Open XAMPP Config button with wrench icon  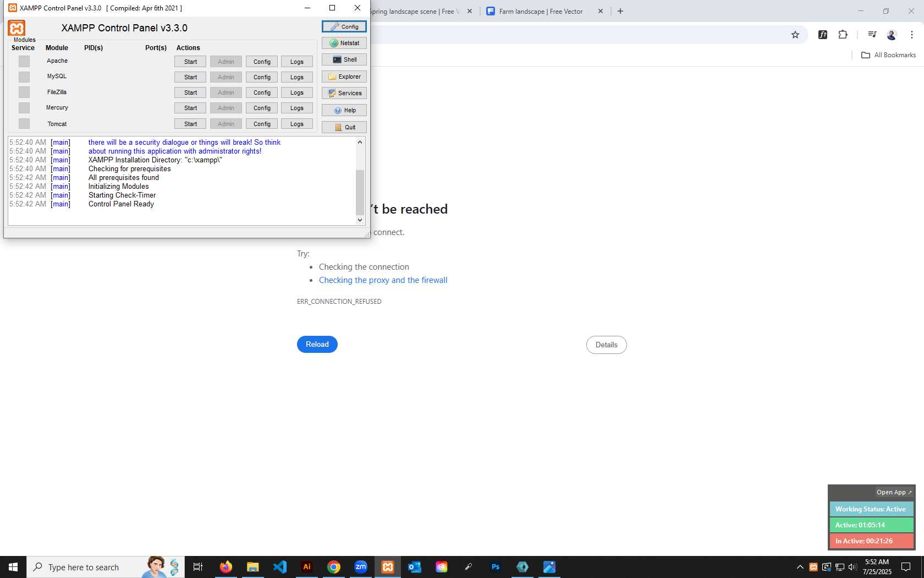344,26
